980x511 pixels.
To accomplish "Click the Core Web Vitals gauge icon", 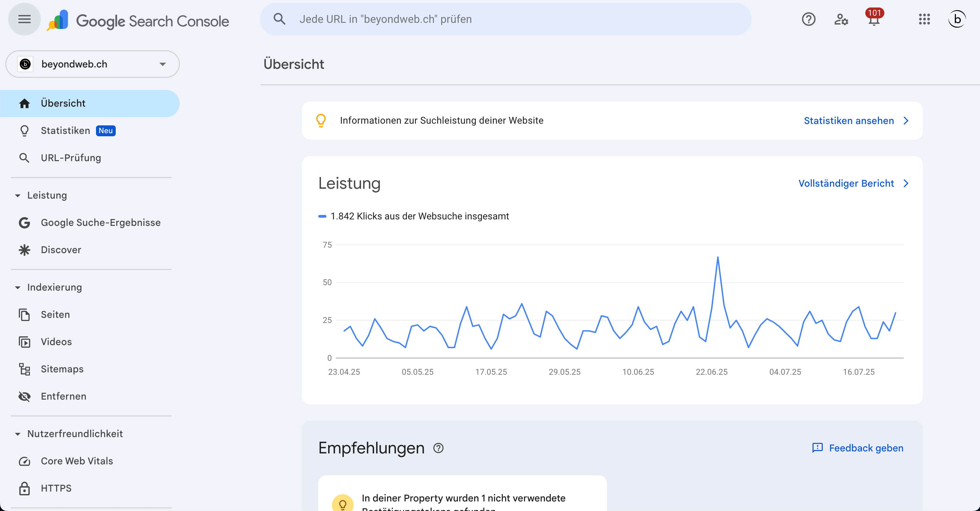I will click(25, 461).
